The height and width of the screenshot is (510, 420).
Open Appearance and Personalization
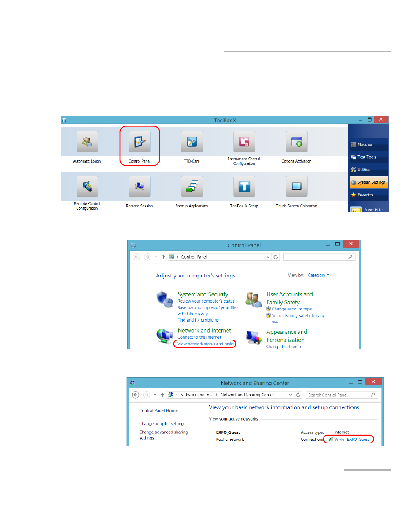coord(287,336)
